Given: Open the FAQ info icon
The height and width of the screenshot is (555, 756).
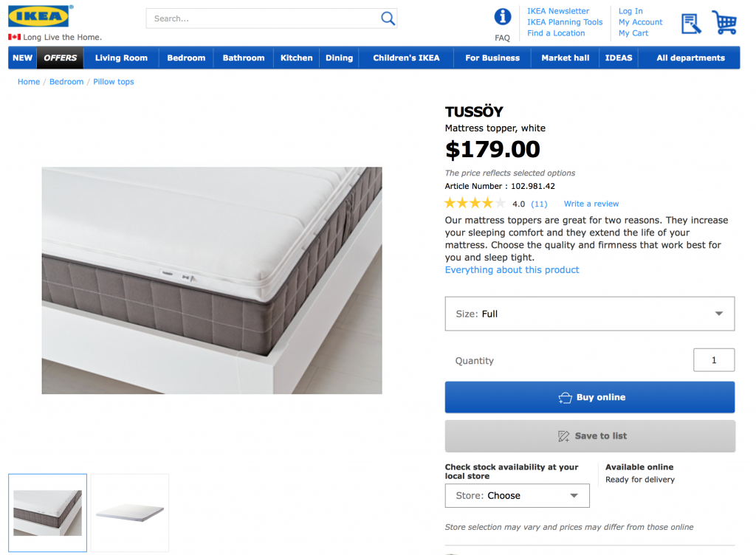Looking at the screenshot, I should point(502,17).
